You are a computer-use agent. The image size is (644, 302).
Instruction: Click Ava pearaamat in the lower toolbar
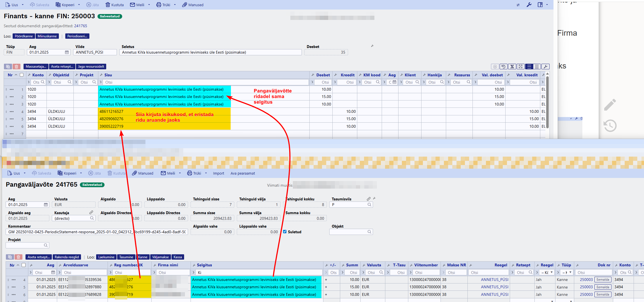[x=242, y=173]
